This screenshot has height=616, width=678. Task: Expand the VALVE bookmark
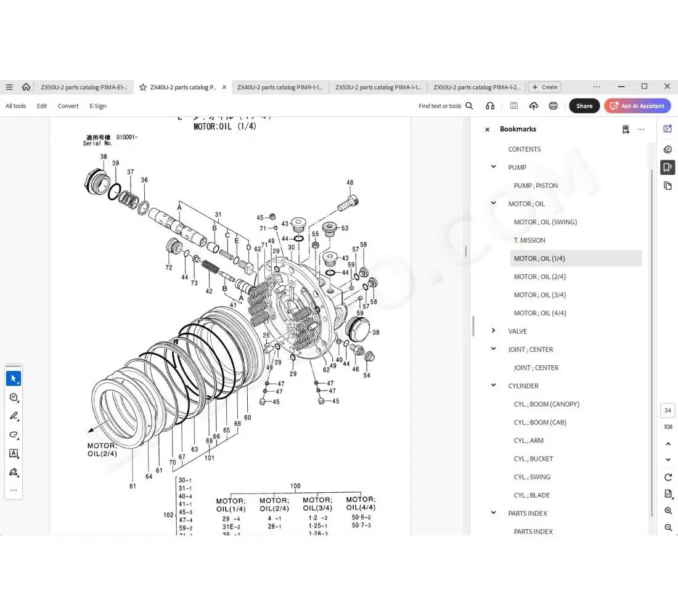(x=492, y=331)
